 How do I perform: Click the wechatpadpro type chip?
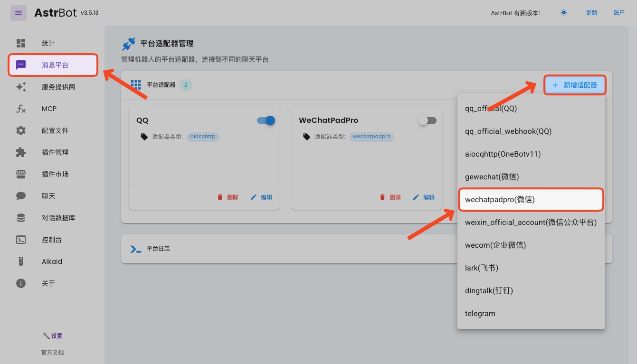point(371,137)
